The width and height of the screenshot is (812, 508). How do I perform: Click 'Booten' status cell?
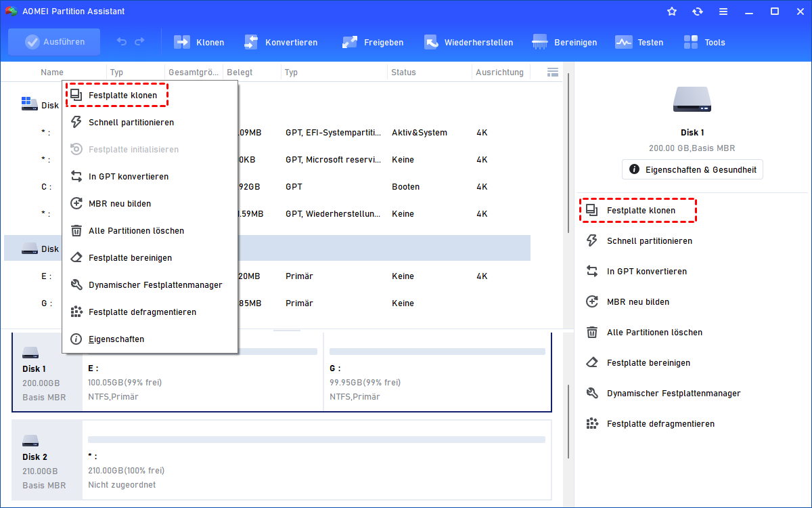point(406,187)
